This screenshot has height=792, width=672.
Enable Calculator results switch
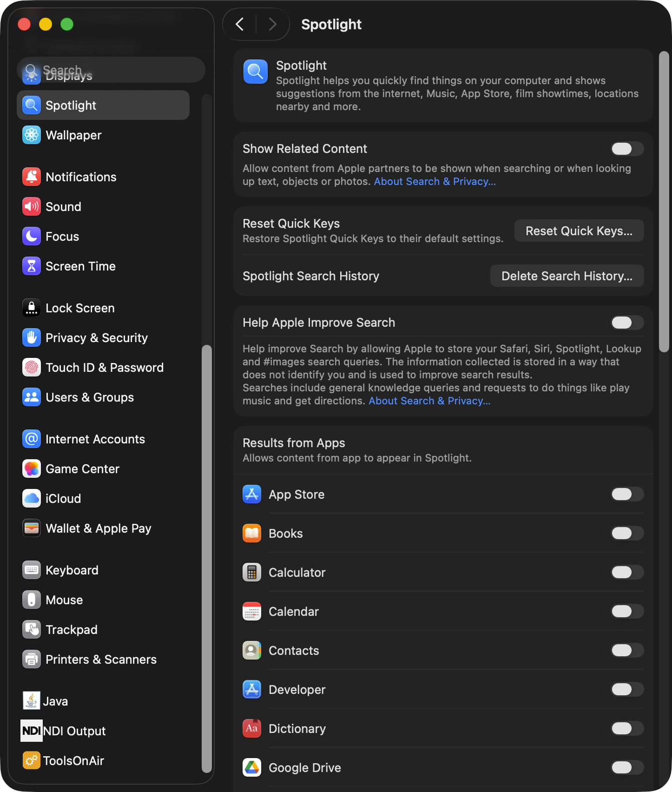tap(627, 572)
